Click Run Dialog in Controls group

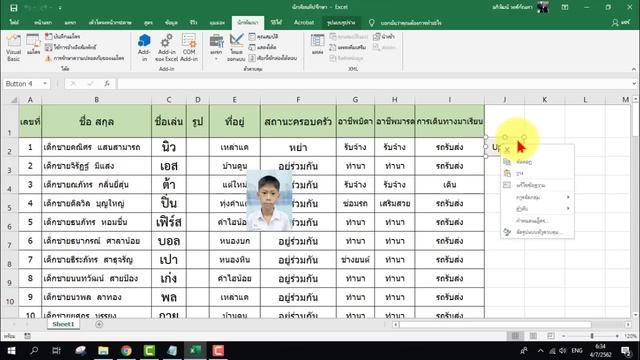(273, 58)
